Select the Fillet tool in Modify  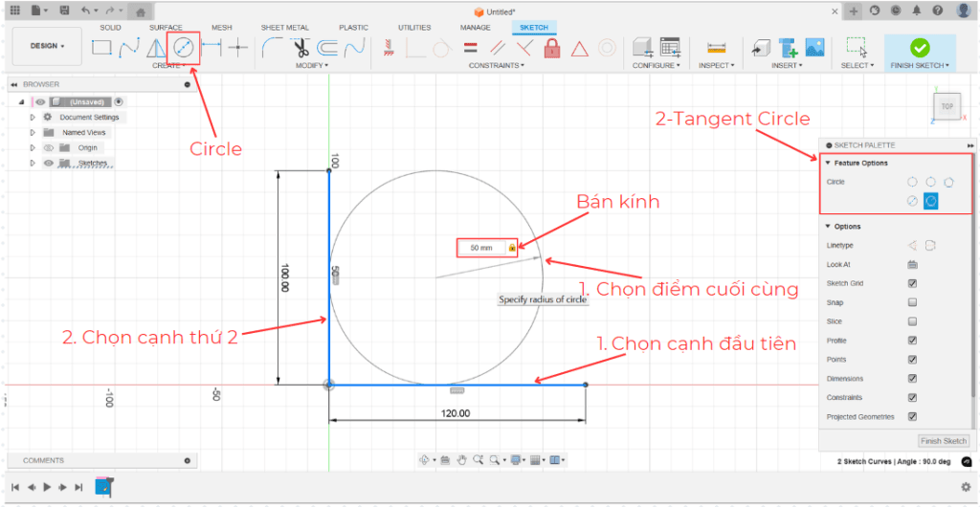click(272, 47)
